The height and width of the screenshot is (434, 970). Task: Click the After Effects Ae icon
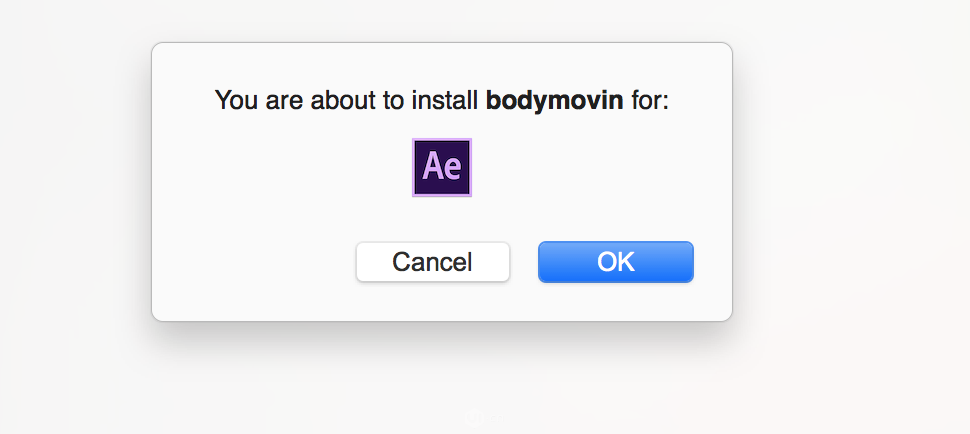click(x=442, y=167)
